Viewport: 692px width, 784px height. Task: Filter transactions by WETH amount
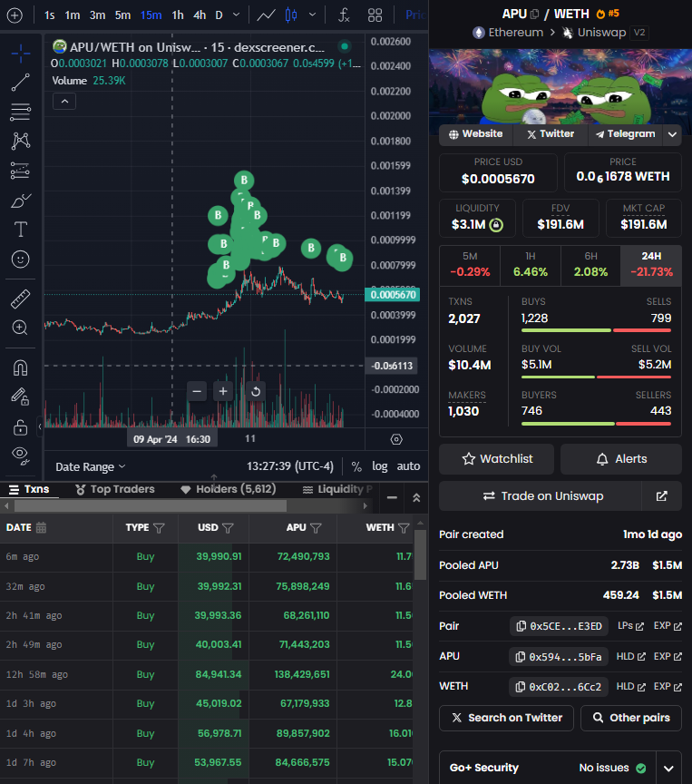pos(404,528)
